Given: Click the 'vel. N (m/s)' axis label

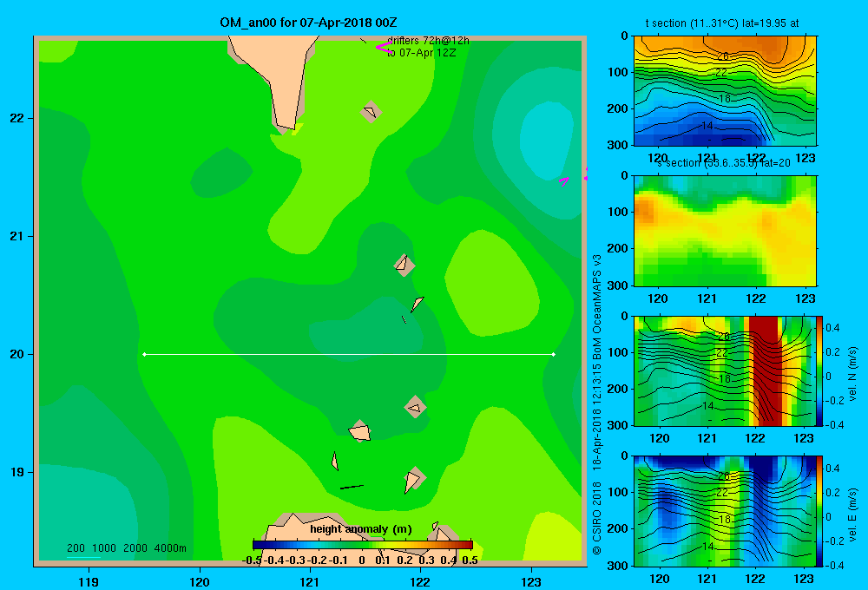Looking at the screenshot, I should 853,374.
